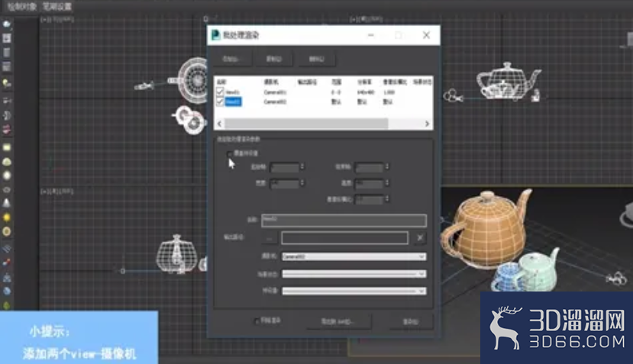The width and height of the screenshot is (633, 364).
Task: Click the empty output path text field
Action: coord(345,238)
